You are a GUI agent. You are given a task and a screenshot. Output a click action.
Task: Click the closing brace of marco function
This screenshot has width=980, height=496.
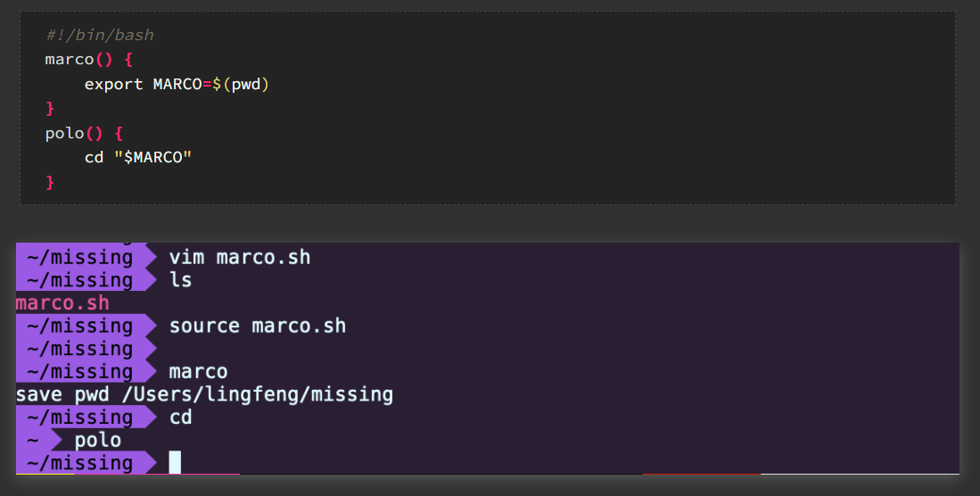(x=50, y=109)
